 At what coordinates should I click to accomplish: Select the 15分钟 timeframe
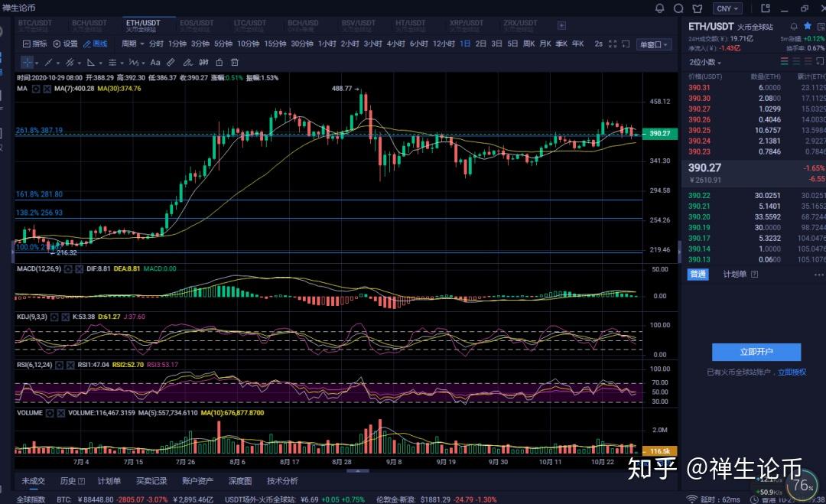click(x=275, y=44)
